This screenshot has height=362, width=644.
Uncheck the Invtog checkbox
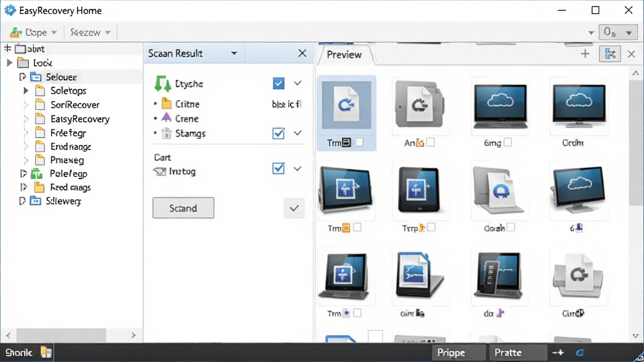pos(279,168)
